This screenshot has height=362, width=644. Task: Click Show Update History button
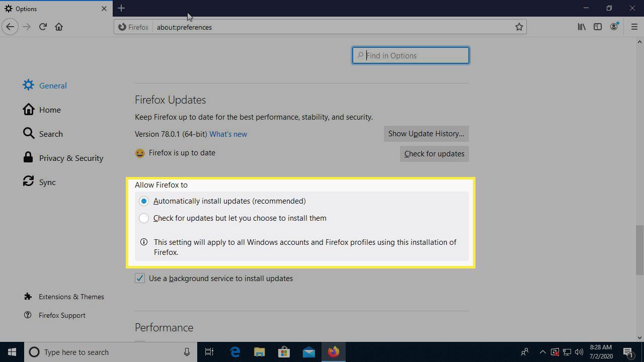426,134
